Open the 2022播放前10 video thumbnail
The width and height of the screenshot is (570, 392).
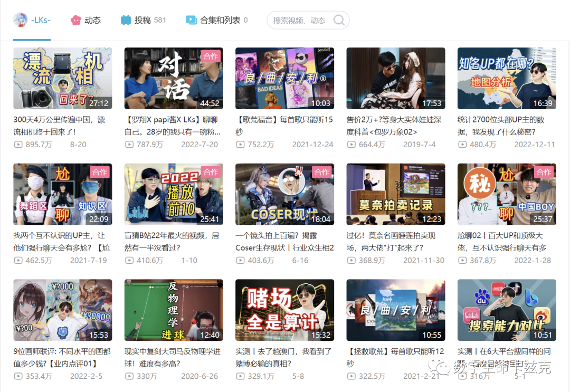coord(174,194)
